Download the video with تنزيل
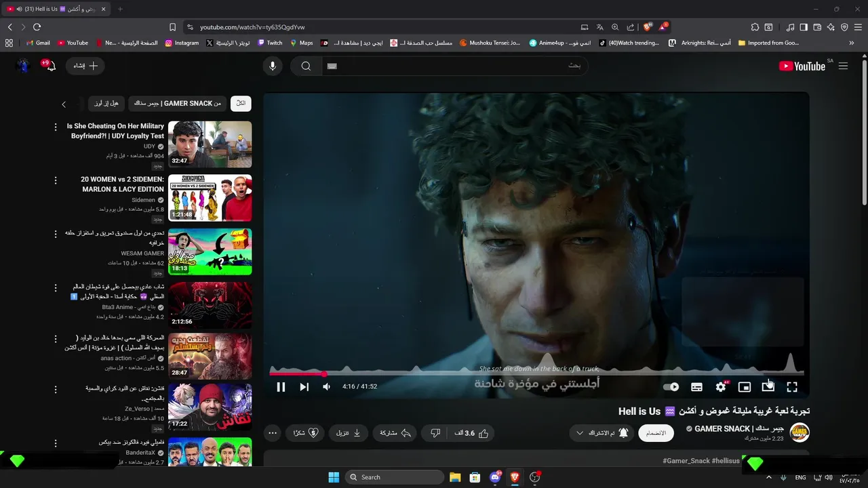This screenshot has height=488, width=868. (x=349, y=433)
